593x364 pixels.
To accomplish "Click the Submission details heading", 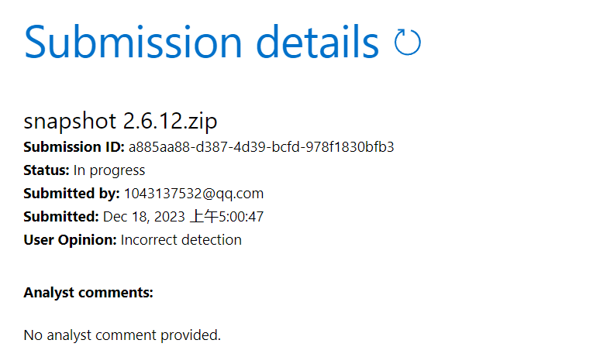I will (202, 42).
